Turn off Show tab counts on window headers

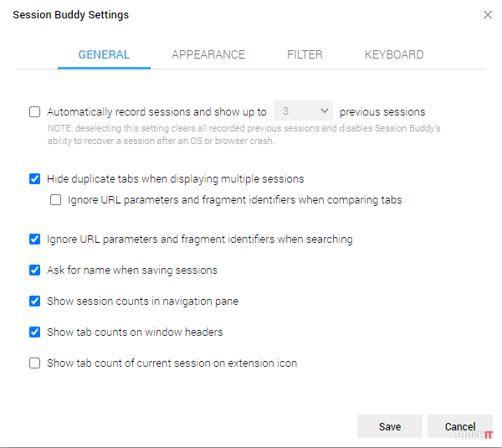coord(35,332)
